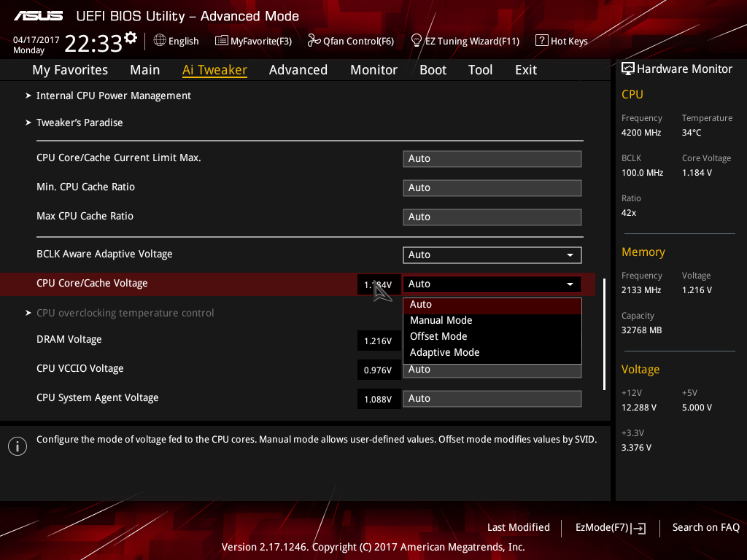
Task: Pick Adaptive Mode option
Action: (492, 353)
